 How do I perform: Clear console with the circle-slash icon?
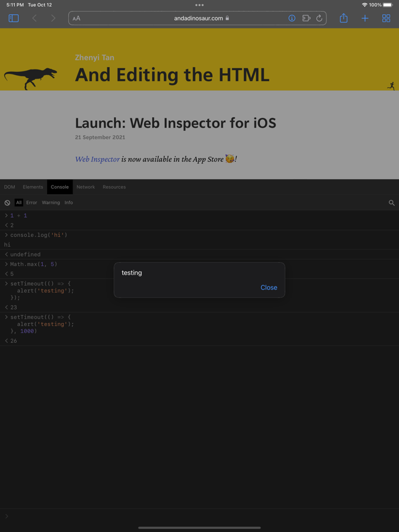click(7, 203)
